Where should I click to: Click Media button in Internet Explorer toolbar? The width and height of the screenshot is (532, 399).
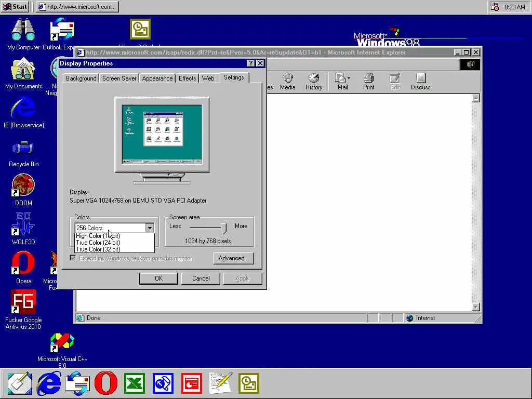pyautogui.click(x=288, y=82)
